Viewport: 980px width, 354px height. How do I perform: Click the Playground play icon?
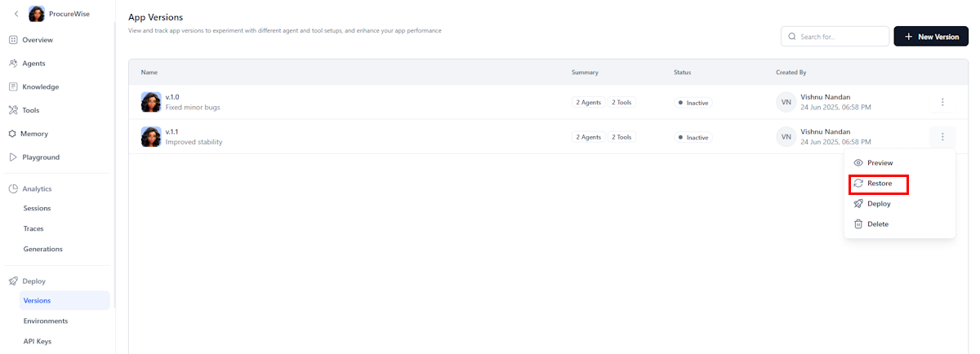pos(13,157)
